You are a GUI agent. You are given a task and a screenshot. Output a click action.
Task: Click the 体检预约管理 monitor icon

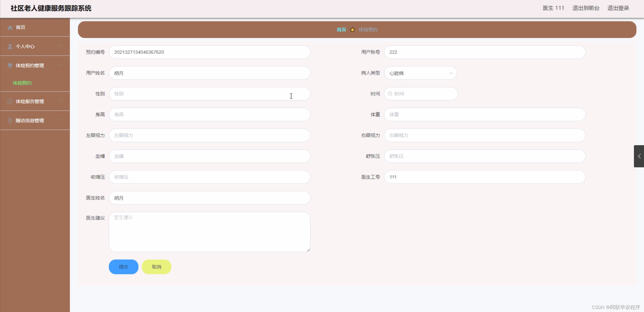point(10,66)
